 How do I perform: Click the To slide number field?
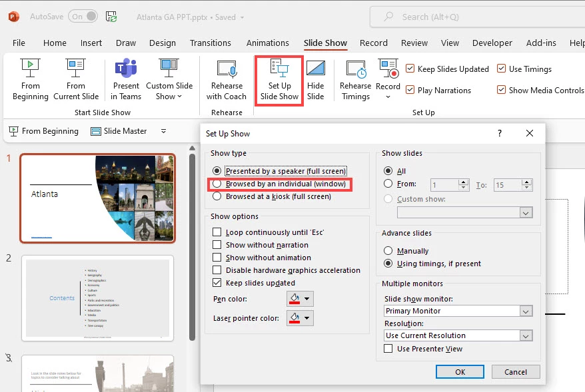coord(508,185)
